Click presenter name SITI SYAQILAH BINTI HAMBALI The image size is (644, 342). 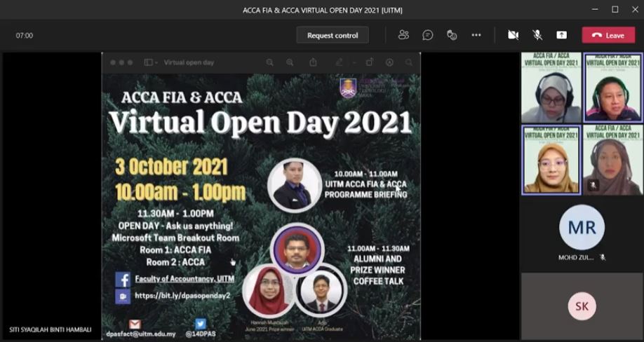click(x=51, y=329)
